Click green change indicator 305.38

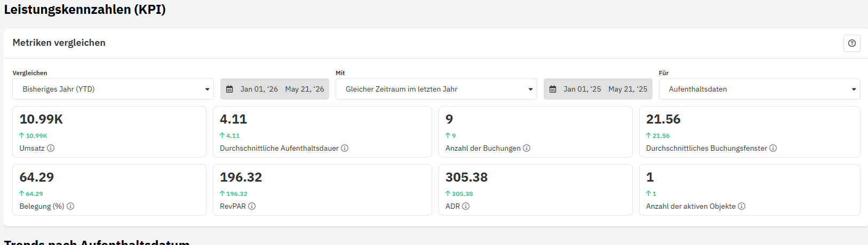[x=459, y=194]
